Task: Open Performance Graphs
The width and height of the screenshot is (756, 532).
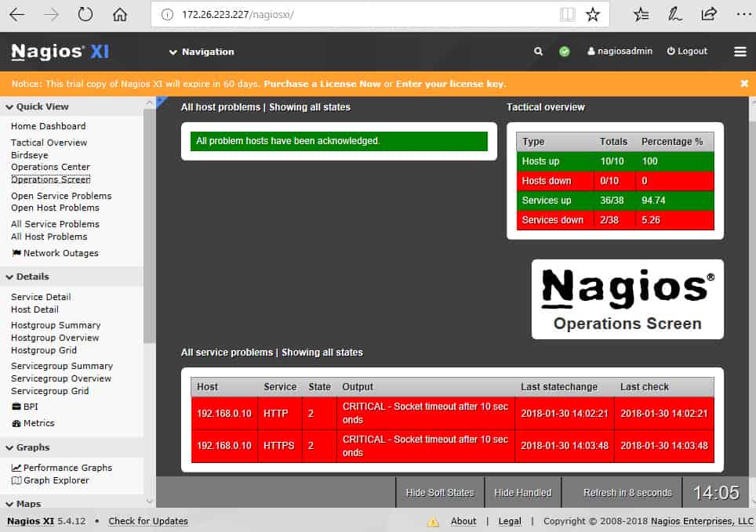Action: (62, 468)
